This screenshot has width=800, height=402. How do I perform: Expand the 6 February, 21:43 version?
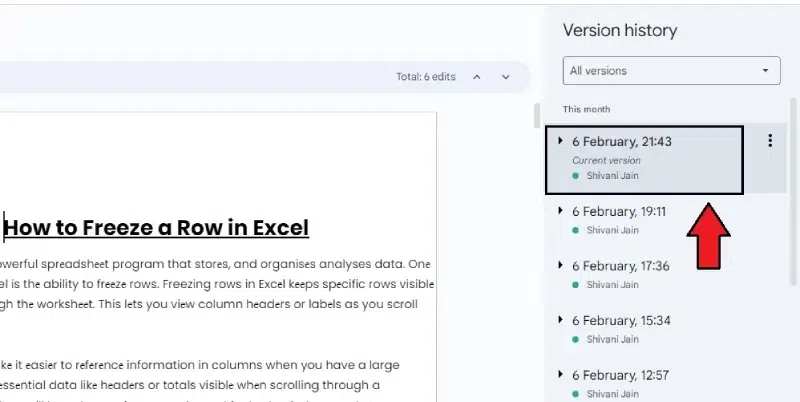(560, 141)
